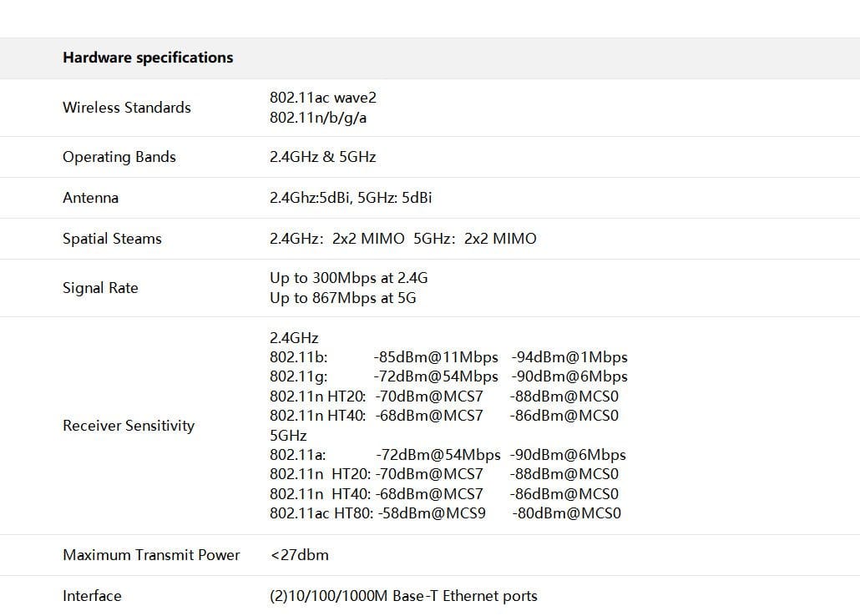Select the Hardware specifications header

point(147,58)
